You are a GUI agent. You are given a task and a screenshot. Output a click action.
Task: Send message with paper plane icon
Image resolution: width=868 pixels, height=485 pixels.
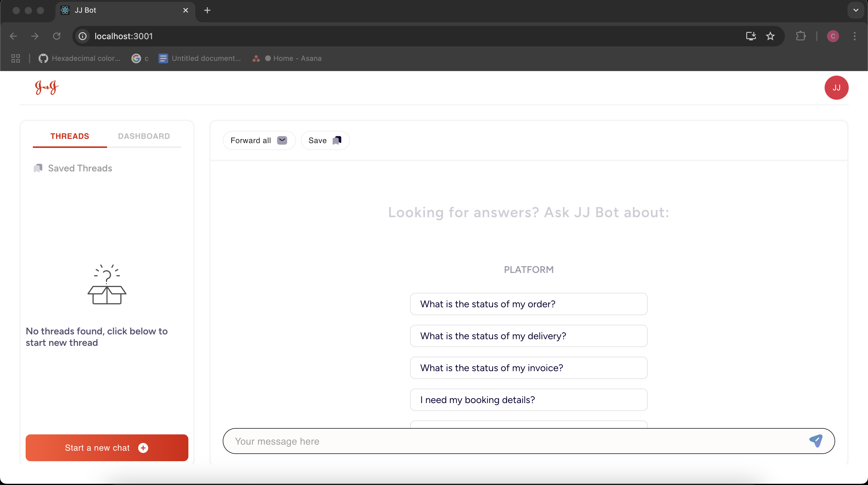(816, 440)
